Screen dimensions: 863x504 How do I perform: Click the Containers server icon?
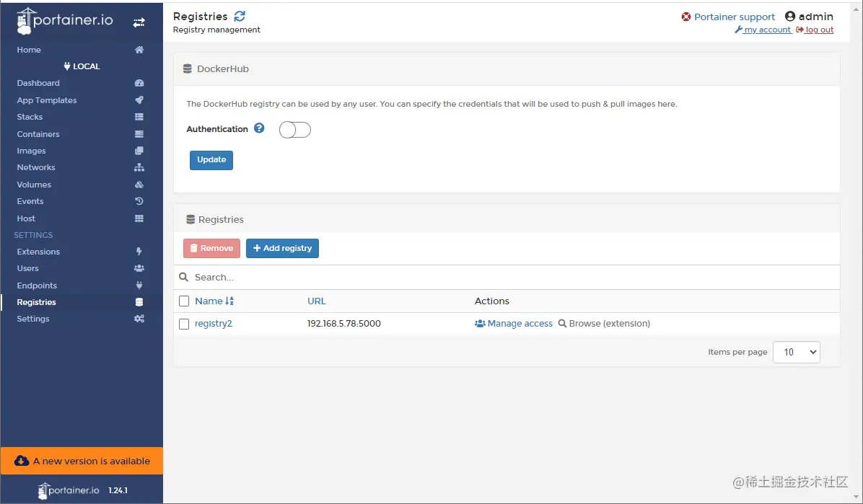(x=139, y=133)
